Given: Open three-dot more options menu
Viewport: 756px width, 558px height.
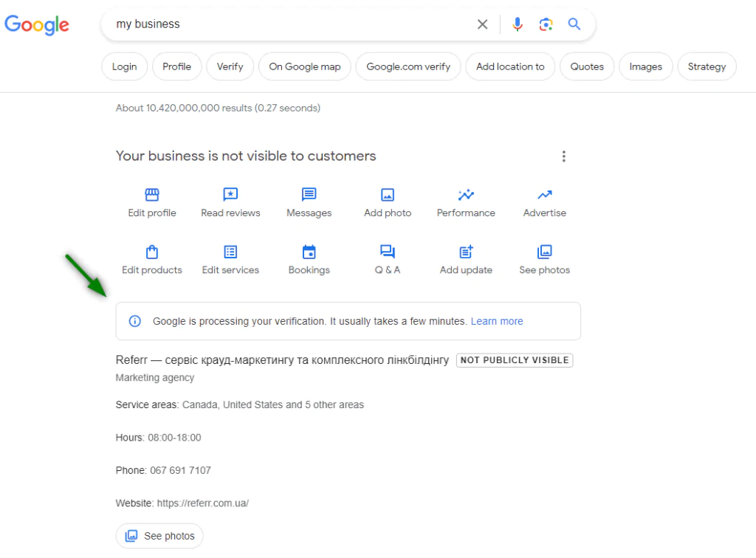Looking at the screenshot, I should [563, 156].
